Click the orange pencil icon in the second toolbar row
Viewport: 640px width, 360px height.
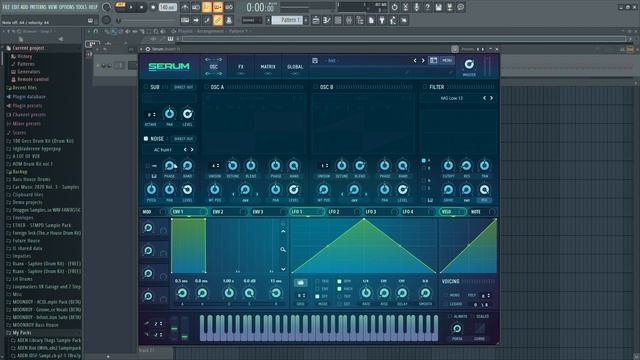coord(218,20)
